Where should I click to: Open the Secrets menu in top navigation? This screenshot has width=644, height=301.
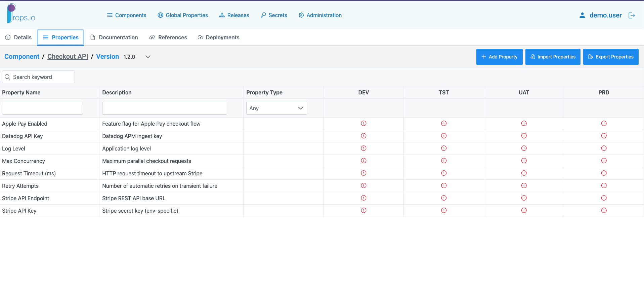pos(274,15)
